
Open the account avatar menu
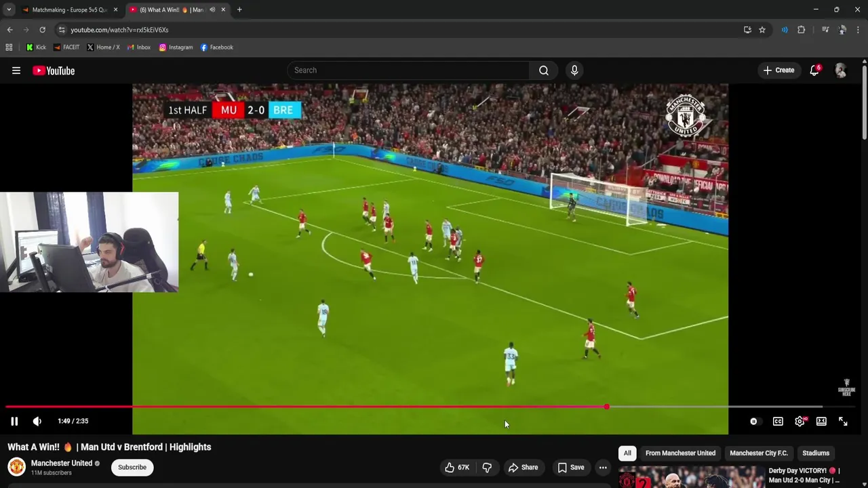click(841, 70)
